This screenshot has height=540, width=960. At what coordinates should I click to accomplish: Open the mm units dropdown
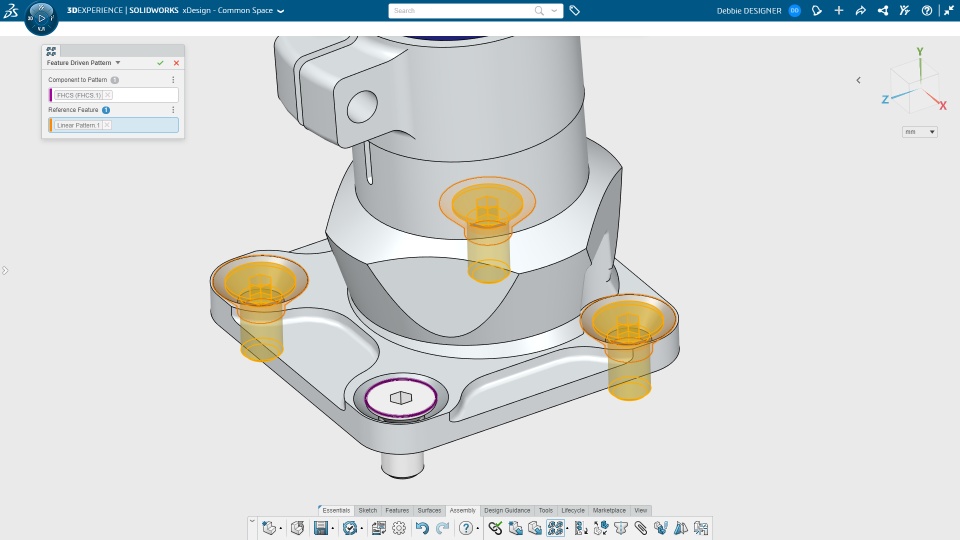click(x=920, y=132)
